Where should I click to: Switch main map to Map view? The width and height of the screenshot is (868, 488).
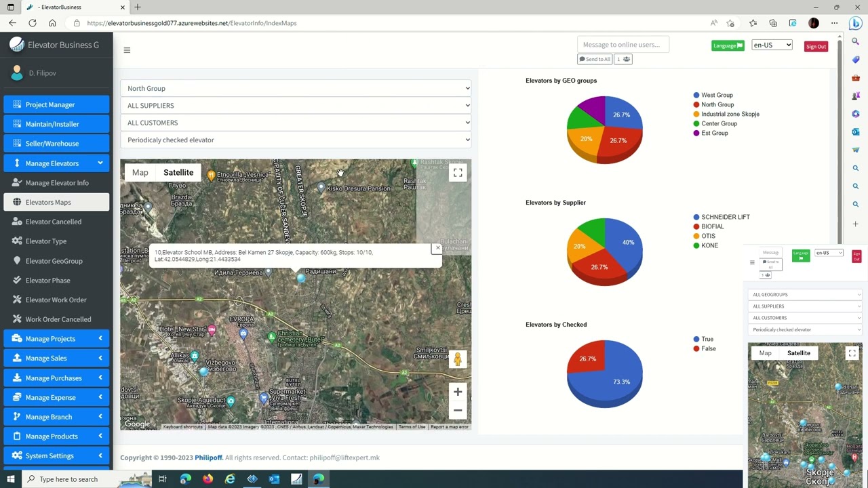tap(140, 172)
